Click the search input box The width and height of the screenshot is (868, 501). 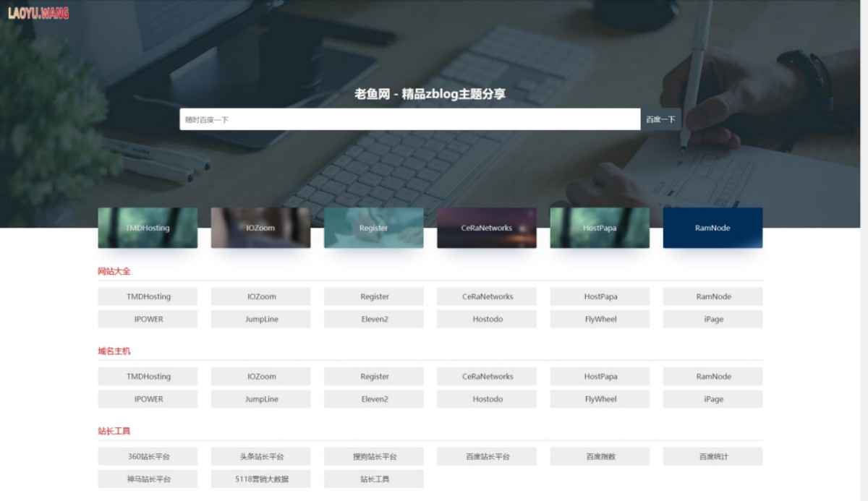point(409,119)
